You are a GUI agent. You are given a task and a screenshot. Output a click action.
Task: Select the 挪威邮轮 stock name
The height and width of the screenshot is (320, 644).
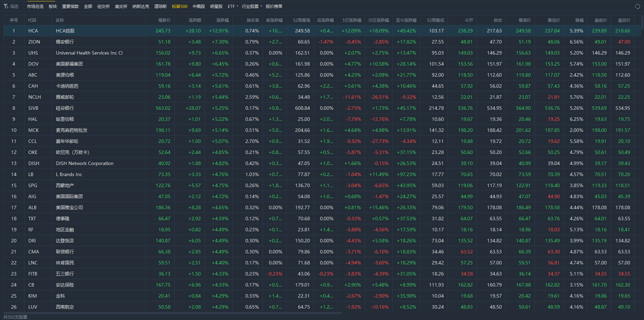pos(65,97)
